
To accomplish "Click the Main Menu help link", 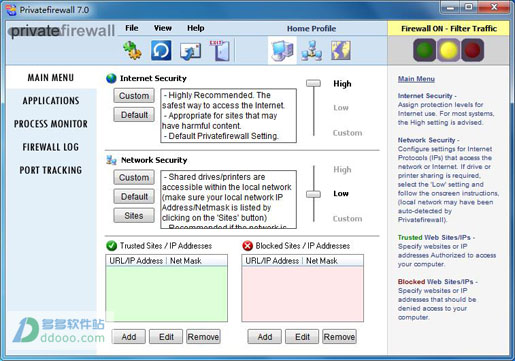I will click(416, 79).
